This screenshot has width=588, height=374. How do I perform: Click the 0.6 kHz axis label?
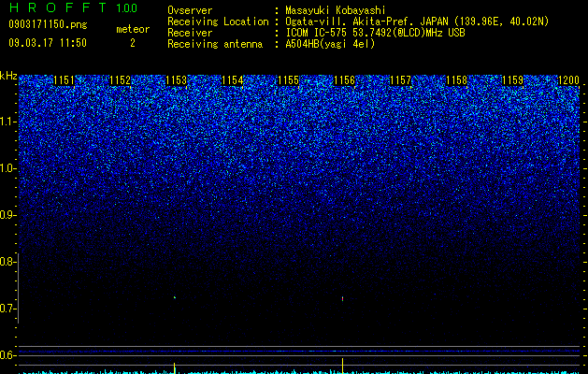point(7,355)
